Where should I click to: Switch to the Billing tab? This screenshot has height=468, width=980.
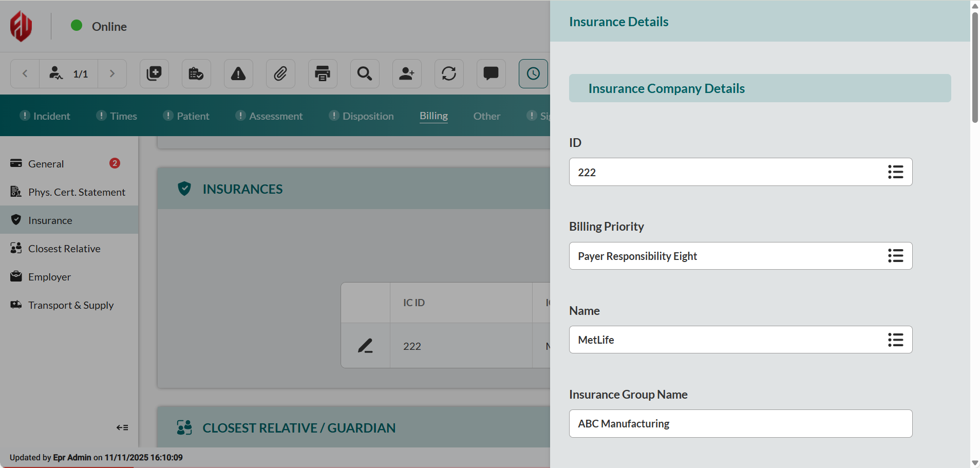point(434,116)
